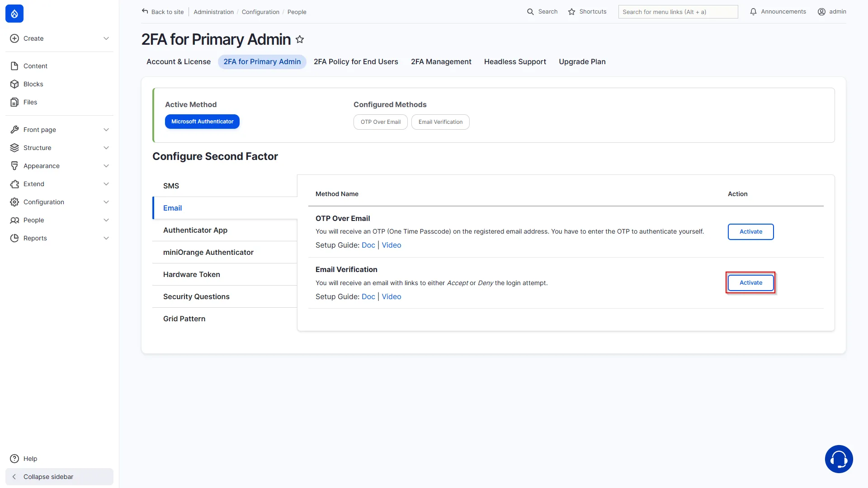
Task: Open the support chat headset bubble
Action: [839, 459]
